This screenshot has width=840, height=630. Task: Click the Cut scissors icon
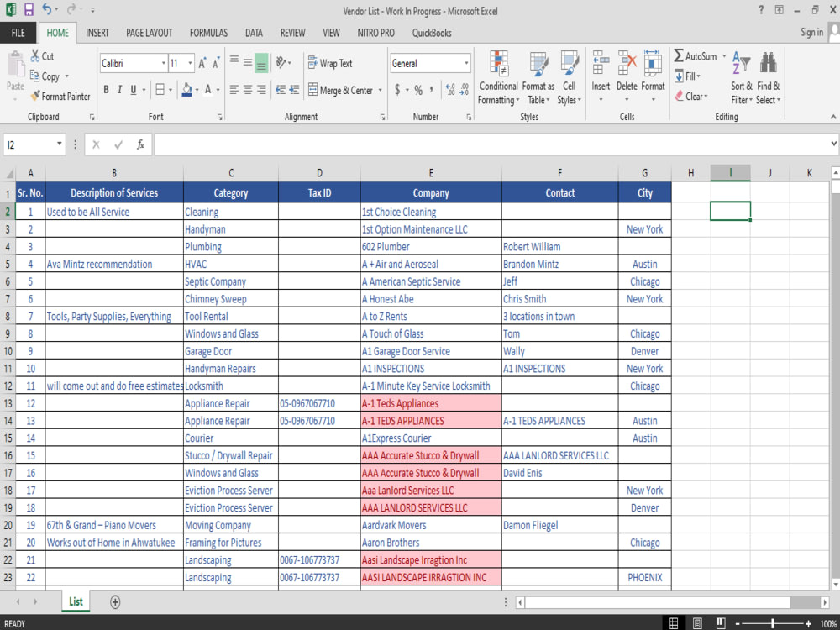click(35, 55)
